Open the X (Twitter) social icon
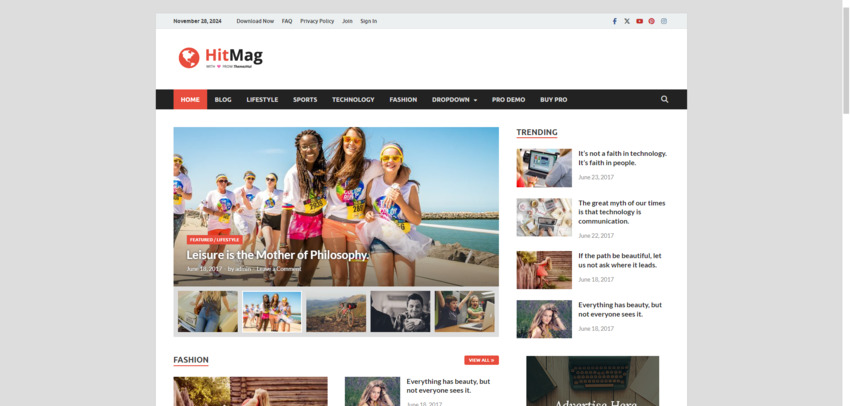Image resolution: width=850 pixels, height=406 pixels. click(x=627, y=21)
